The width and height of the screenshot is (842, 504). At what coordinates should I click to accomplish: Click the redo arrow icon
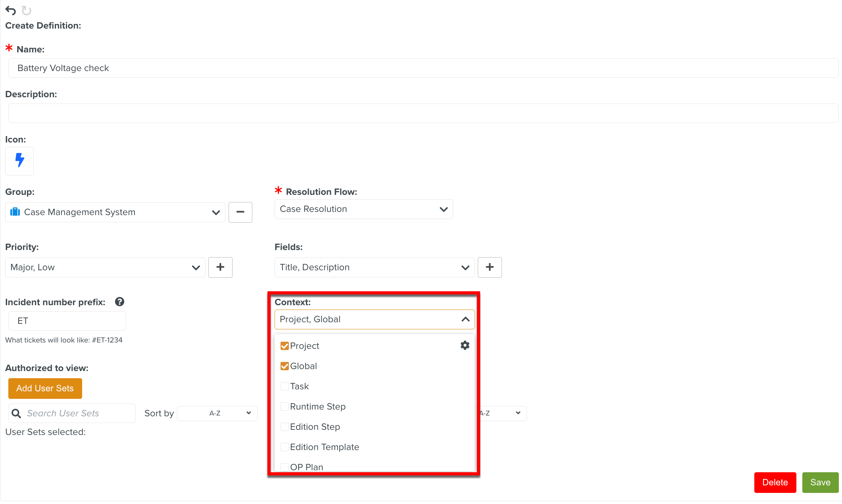[x=27, y=11]
